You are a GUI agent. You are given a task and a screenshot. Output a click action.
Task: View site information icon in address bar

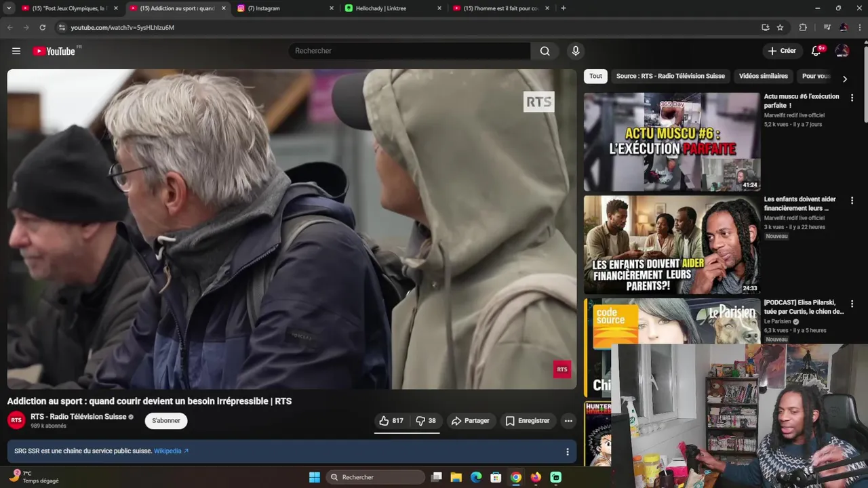(x=62, y=27)
